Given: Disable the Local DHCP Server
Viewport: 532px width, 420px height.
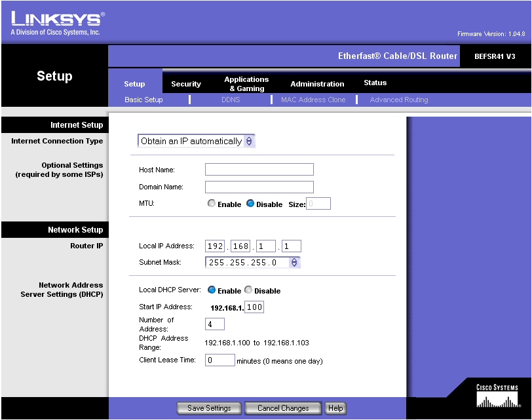Looking at the screenshot, I should 248,290.
